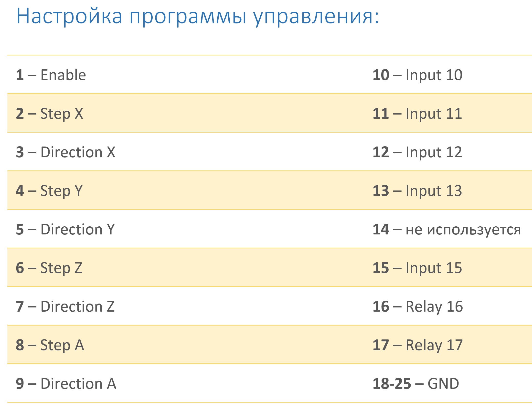
Task: Click the "12 – Input 12" entry
Action: (x=417, y=152)
